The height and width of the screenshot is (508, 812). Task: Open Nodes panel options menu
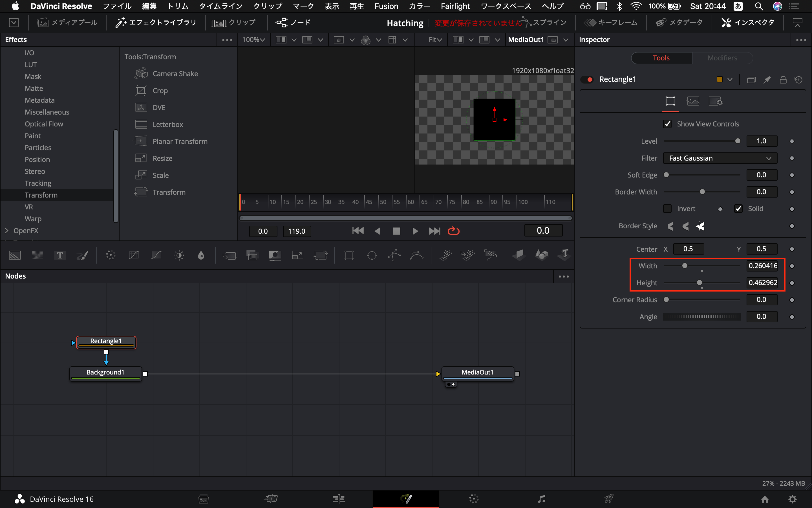coord(564,277)
